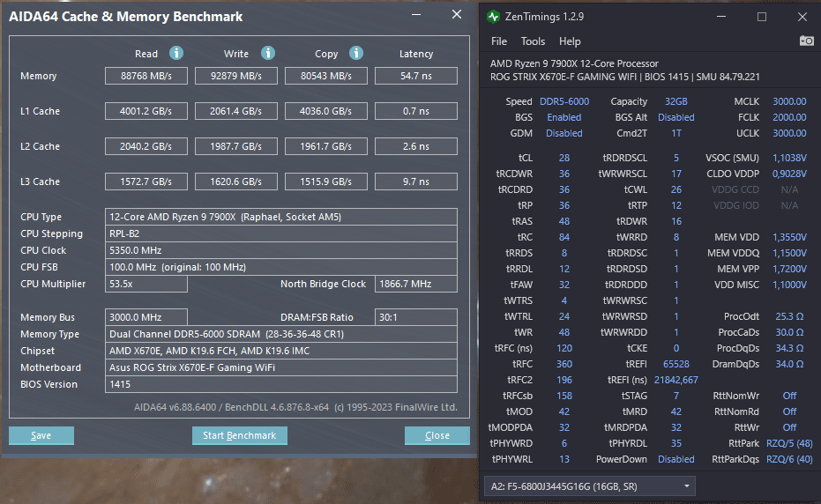Click the CPU Stepping field RPL-B2
This screenshot has width=821, height=504.
281,233
